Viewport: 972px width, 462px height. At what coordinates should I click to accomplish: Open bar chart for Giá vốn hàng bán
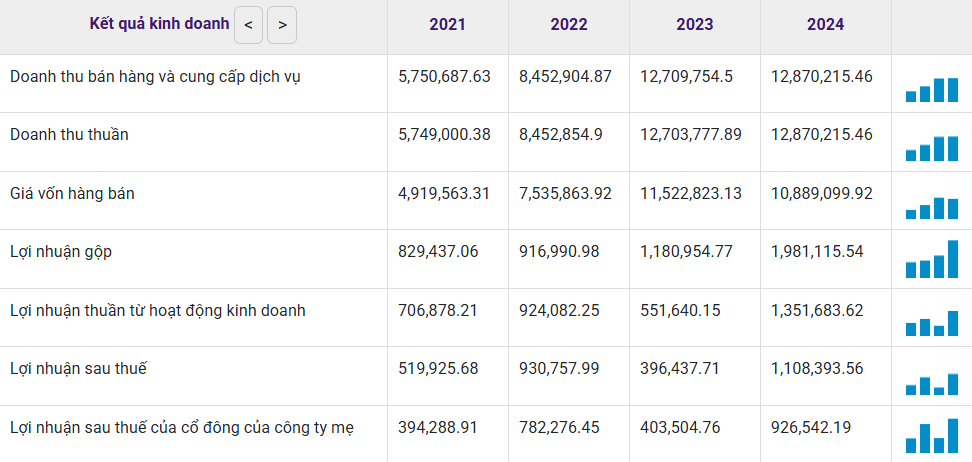tap(932, 208)
